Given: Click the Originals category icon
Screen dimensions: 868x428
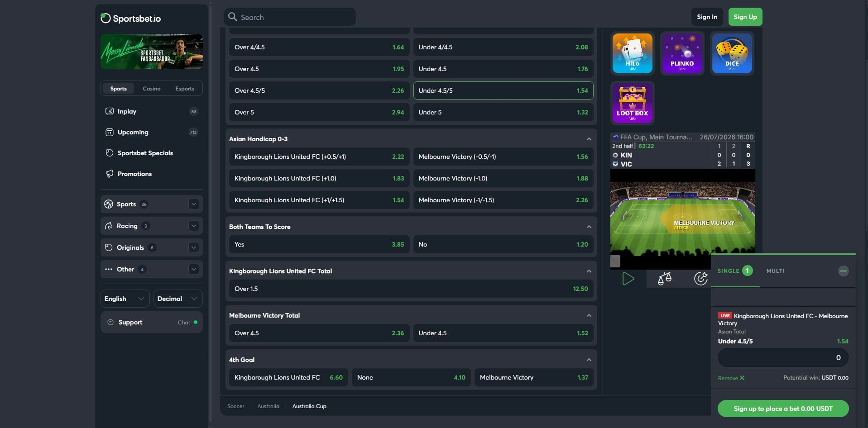Looking at the screenshot, I should [109, 247].
